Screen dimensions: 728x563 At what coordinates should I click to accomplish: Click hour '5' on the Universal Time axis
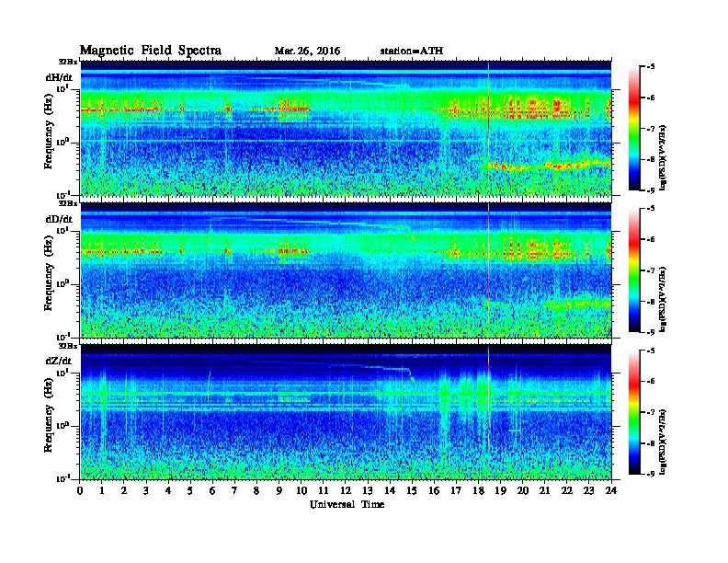190,491
